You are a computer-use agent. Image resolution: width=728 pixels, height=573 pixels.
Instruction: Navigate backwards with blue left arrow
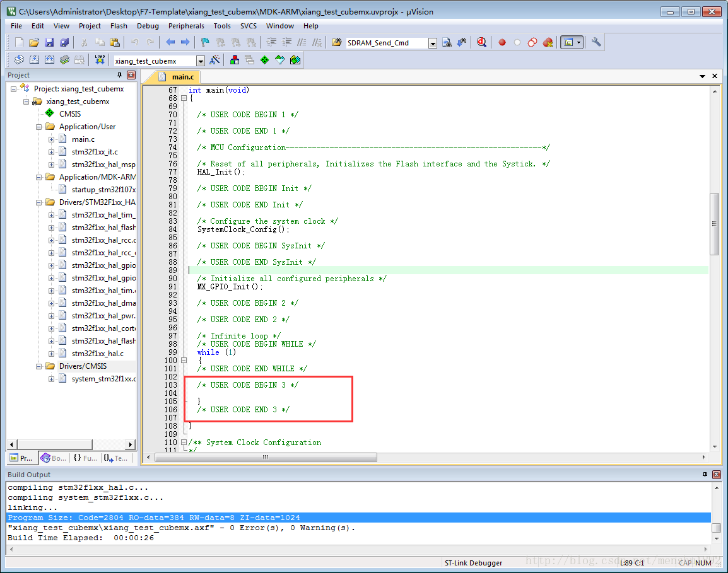(170, 42)
